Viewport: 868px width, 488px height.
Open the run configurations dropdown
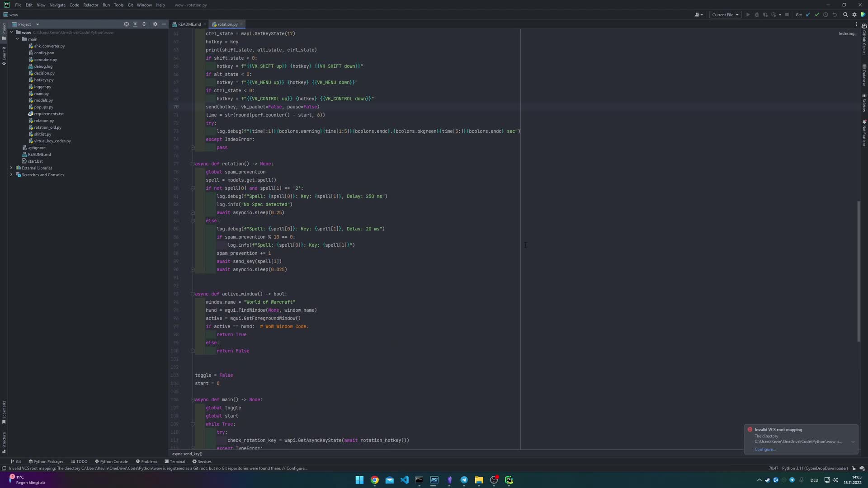[x=725, y=14]
